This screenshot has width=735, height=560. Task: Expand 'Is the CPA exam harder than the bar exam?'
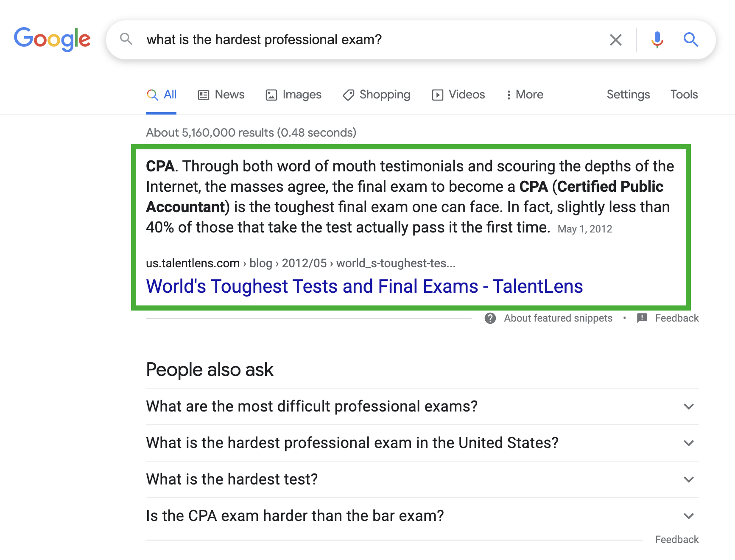click(422, 516)
